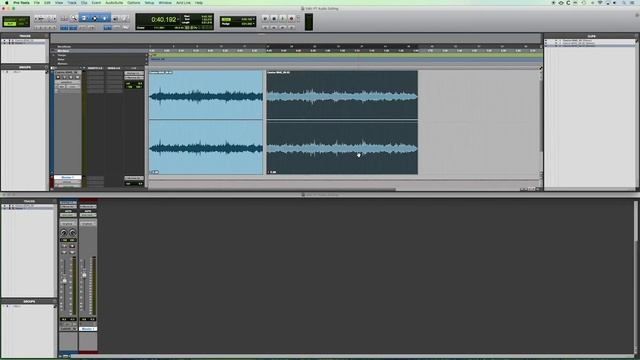Screen dimensions: 640x360
Task: Add a meter change with the Meter ruler plus
Action: coord(146,60)
